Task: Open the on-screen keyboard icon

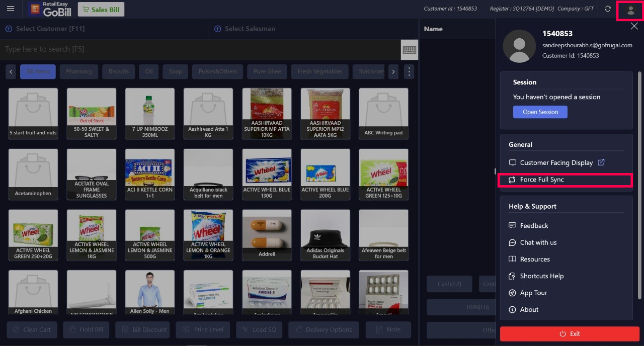Action: (410, 49)
